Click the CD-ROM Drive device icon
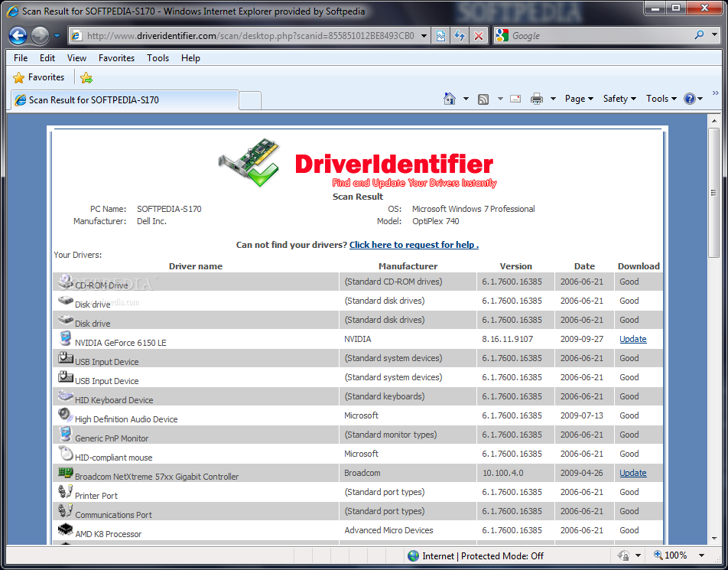The width and height of the screenshot is (728, 570). pyautogui.click(x=65, y=281)
